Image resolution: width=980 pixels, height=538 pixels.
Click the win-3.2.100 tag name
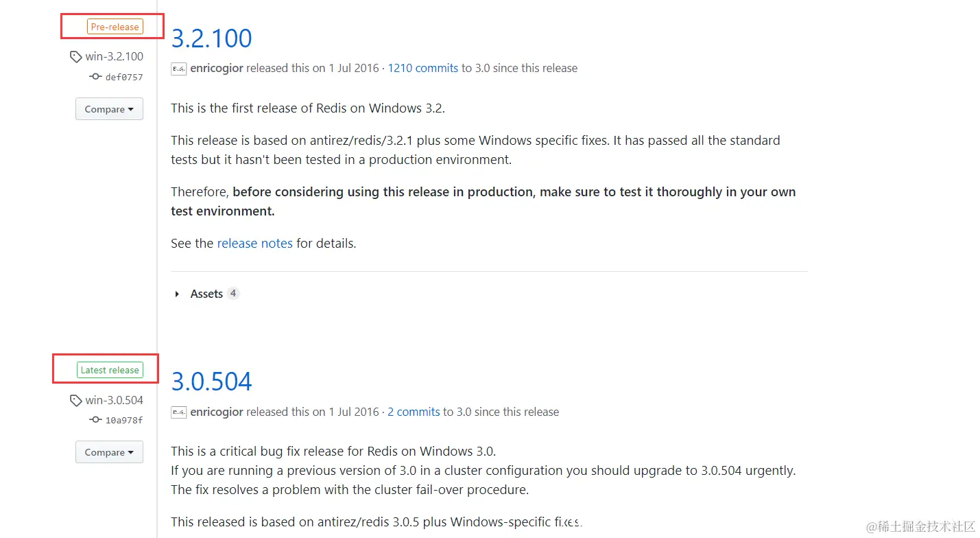114,57
